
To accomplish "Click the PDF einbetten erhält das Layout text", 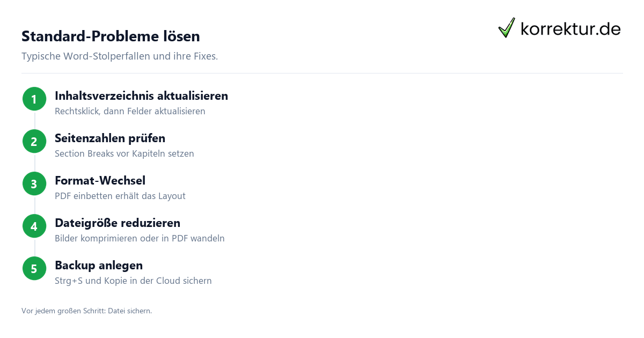I will [120, 196].
